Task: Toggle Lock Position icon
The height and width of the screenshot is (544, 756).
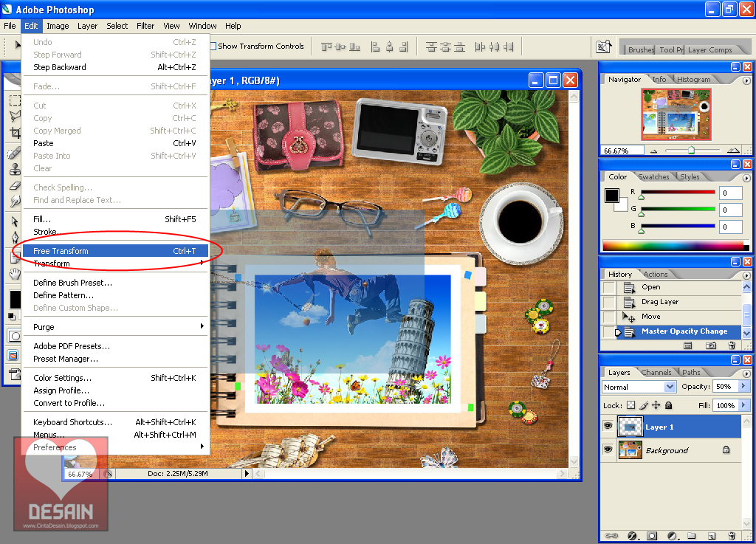Action: (656, 405)
